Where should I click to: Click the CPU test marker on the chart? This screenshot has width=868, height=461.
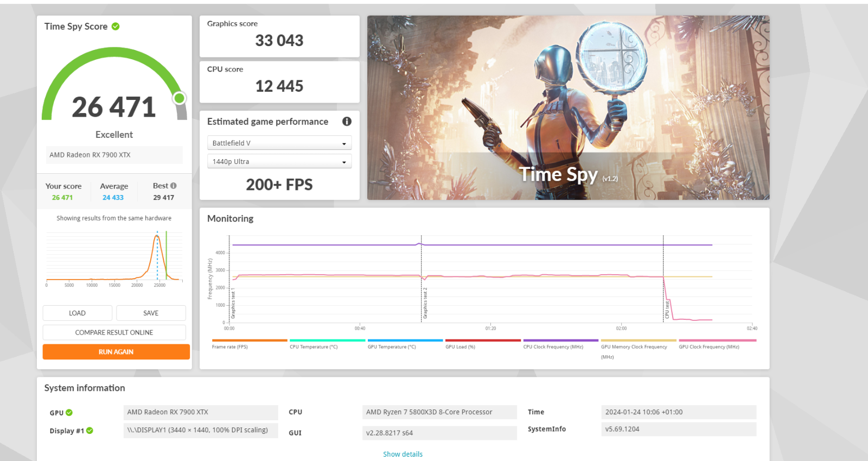point(667,310)
